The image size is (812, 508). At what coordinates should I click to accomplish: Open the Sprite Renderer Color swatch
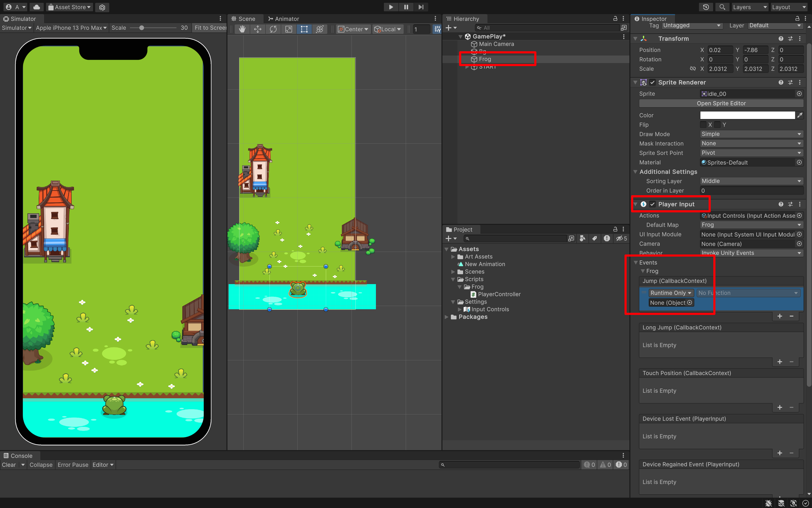(747, 115)
